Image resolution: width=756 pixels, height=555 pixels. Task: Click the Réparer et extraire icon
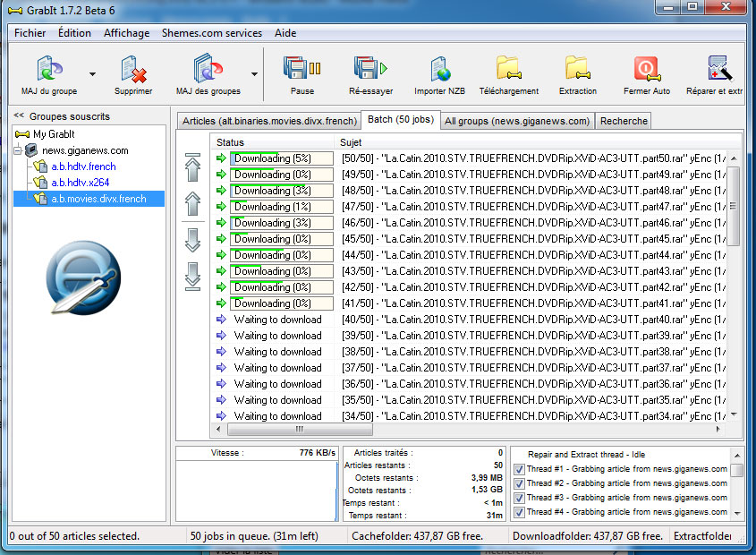(720, 67)
